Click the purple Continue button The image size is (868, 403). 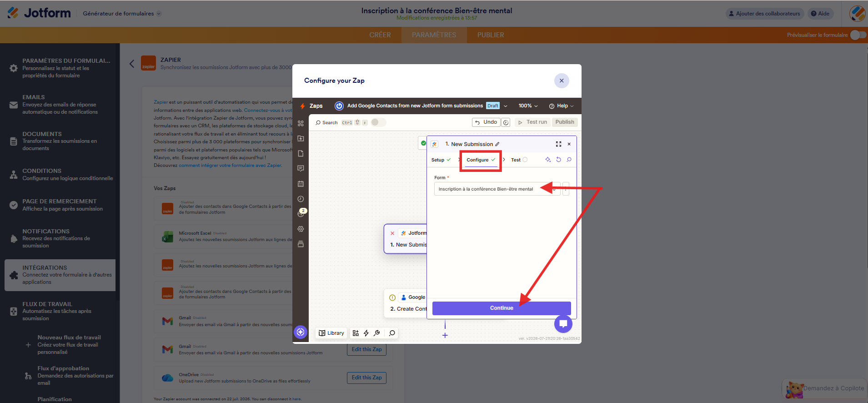tap(502, 308)
